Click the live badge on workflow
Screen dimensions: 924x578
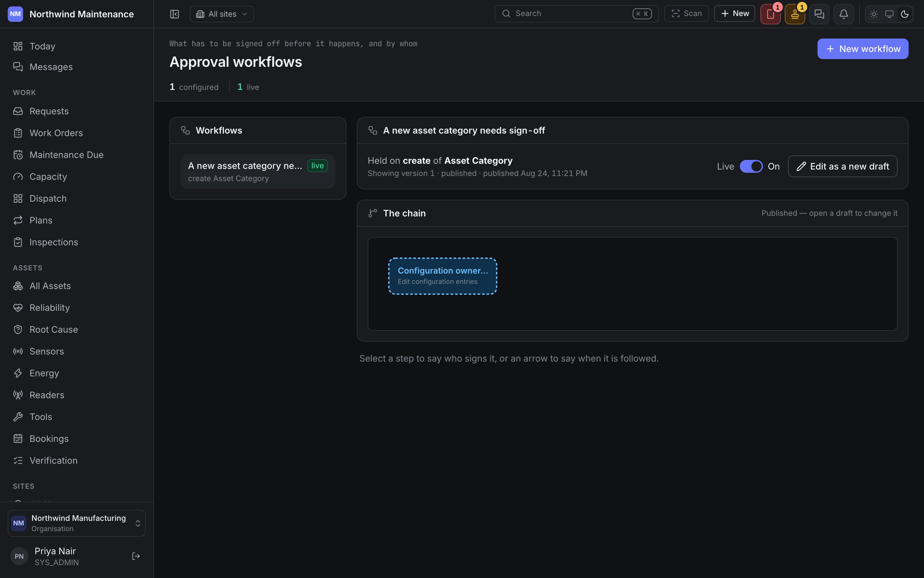click(x=317, y=165)
